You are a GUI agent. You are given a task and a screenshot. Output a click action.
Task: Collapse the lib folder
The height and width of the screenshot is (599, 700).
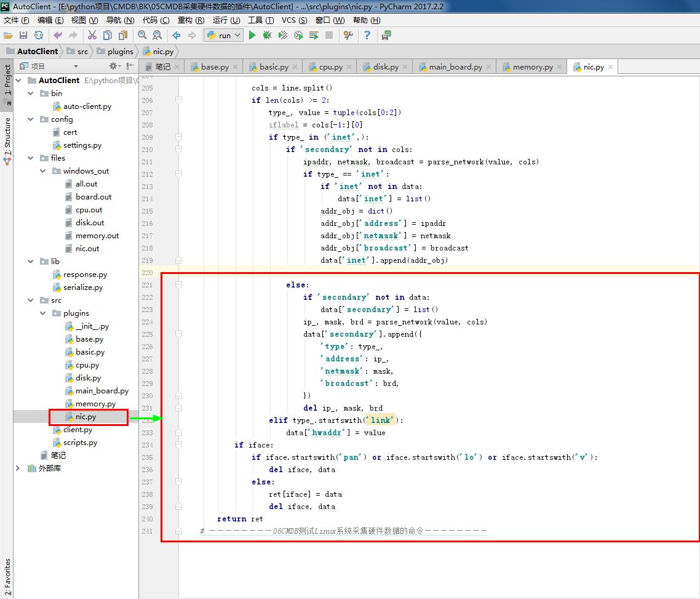pos(30,261)
